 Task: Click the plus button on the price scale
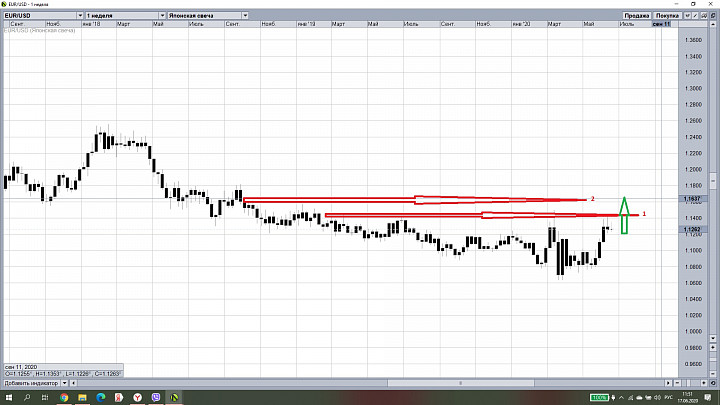pyautogui.click(x=713, y=347)
